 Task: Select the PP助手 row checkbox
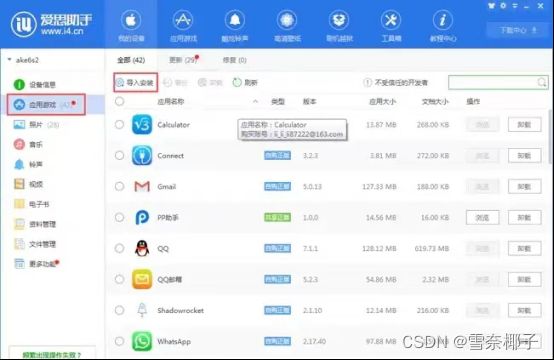[x=119, y=217]
